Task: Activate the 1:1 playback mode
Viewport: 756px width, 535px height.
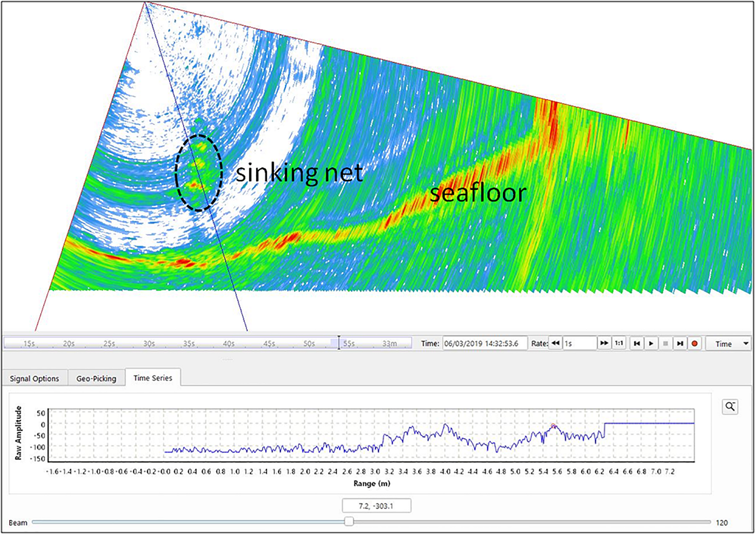Action: click(x=619, y=343)
